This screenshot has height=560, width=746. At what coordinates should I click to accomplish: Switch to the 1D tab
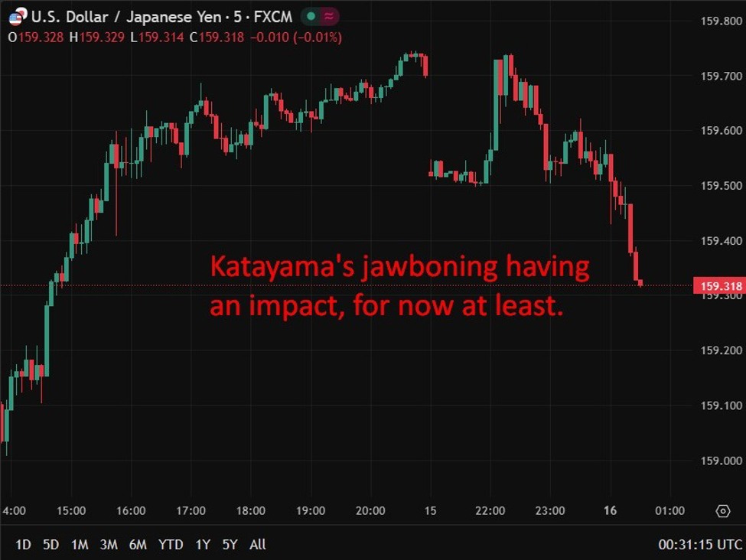(23, 545)
